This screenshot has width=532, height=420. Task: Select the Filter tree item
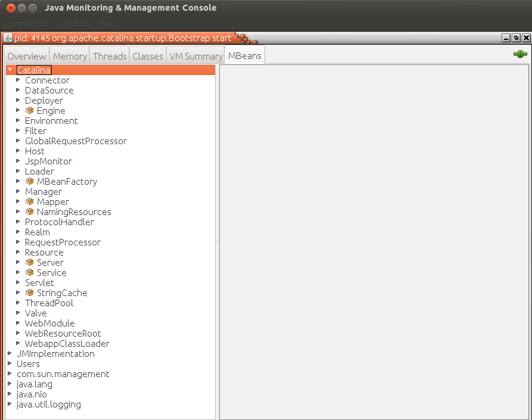click(x=36, y=131)
